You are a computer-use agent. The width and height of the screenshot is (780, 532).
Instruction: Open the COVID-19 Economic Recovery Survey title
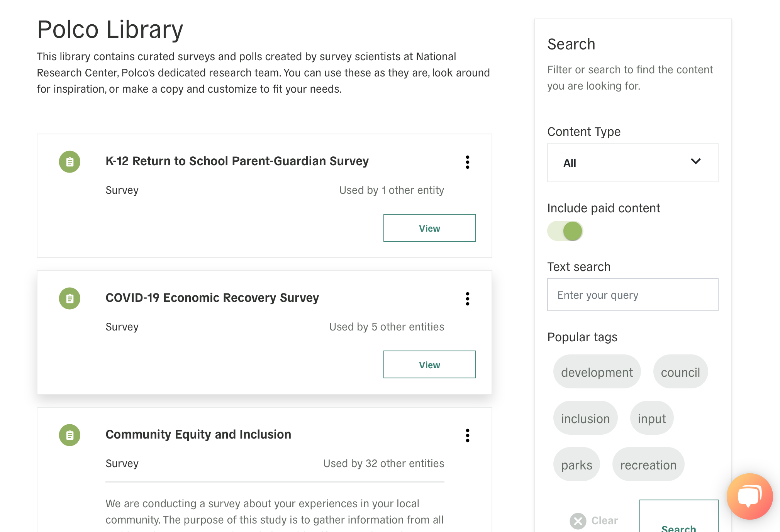(x=212, y=298)
